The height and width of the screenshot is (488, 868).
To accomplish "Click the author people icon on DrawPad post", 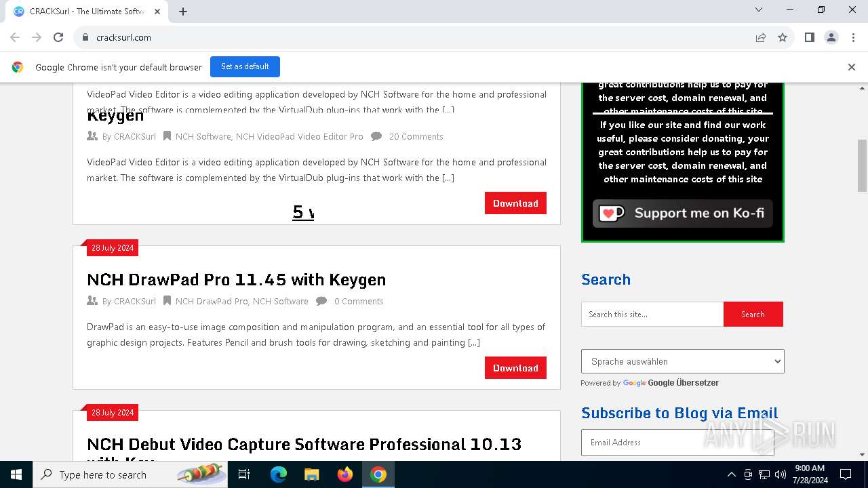I will coord(92,301).
